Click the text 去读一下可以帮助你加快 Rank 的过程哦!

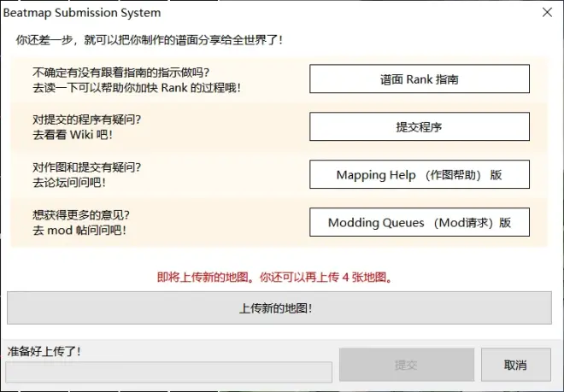[x=137, y=88]
